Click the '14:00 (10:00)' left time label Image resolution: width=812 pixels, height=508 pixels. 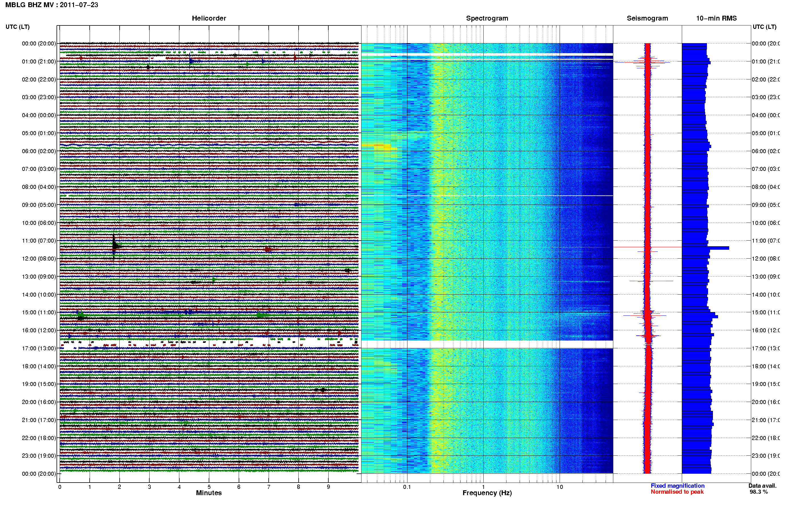[39, 295]
